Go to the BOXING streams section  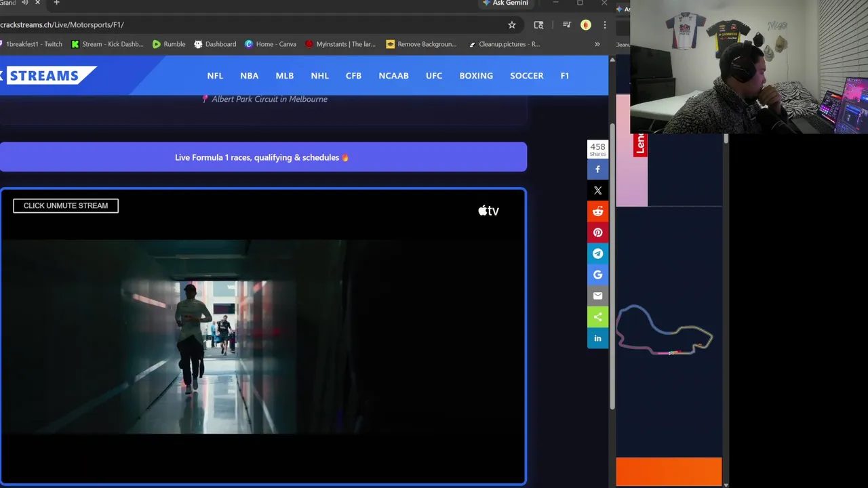point(476,75)
